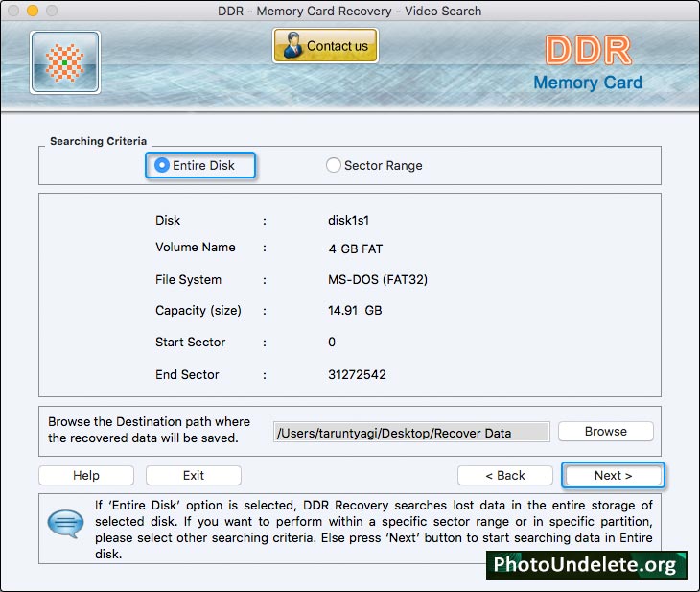Click the Capacity (size) label
Image resolution: width=700 pixels, height=592 pixels.
pos(198,311)
